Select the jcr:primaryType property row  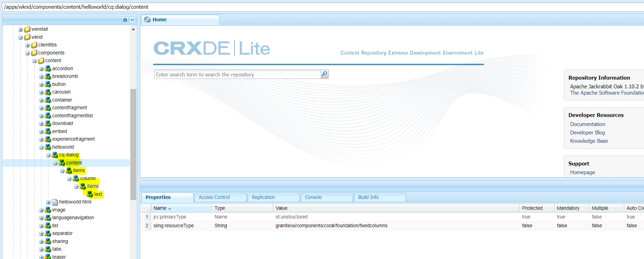point(392,217)
